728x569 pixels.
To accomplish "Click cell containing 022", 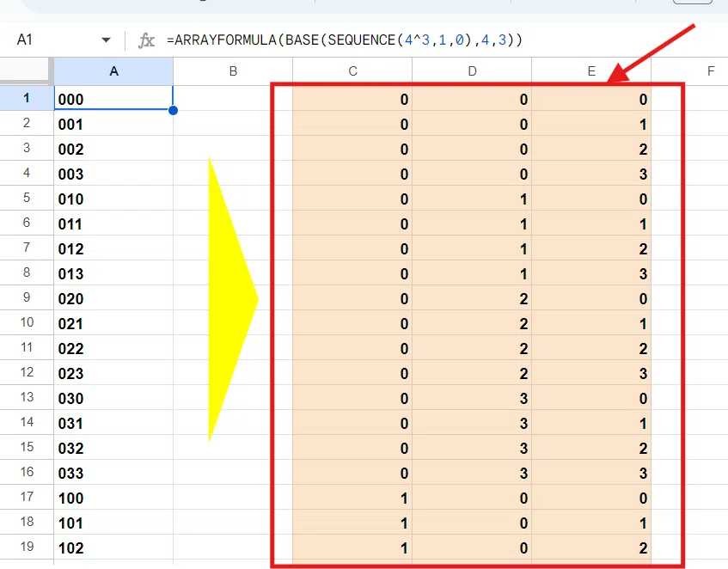I will coord(113,347).
